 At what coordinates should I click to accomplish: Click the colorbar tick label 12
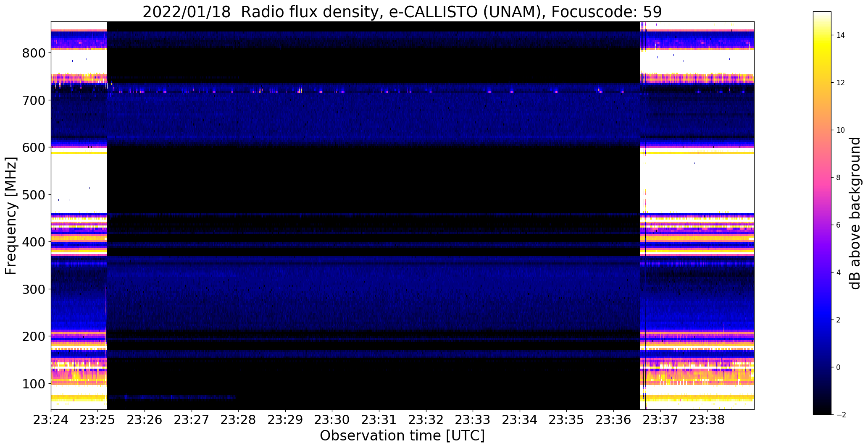click(841, 83)
